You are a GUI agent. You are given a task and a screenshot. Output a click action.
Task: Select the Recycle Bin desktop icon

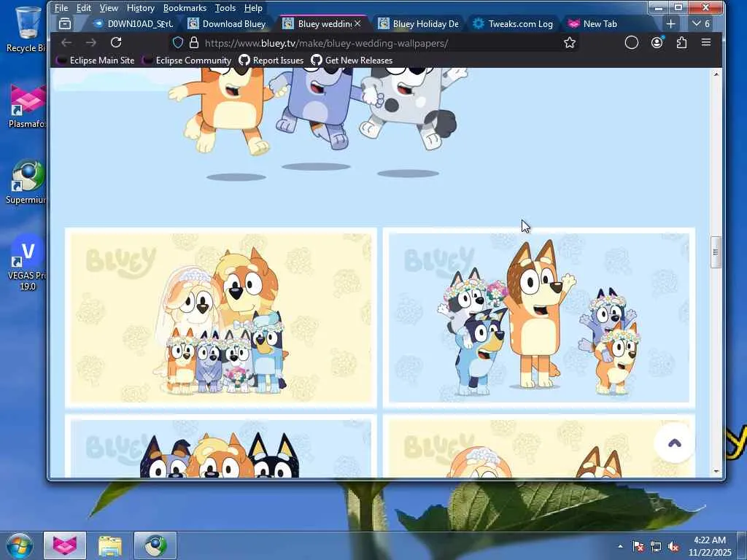[26, 28]
